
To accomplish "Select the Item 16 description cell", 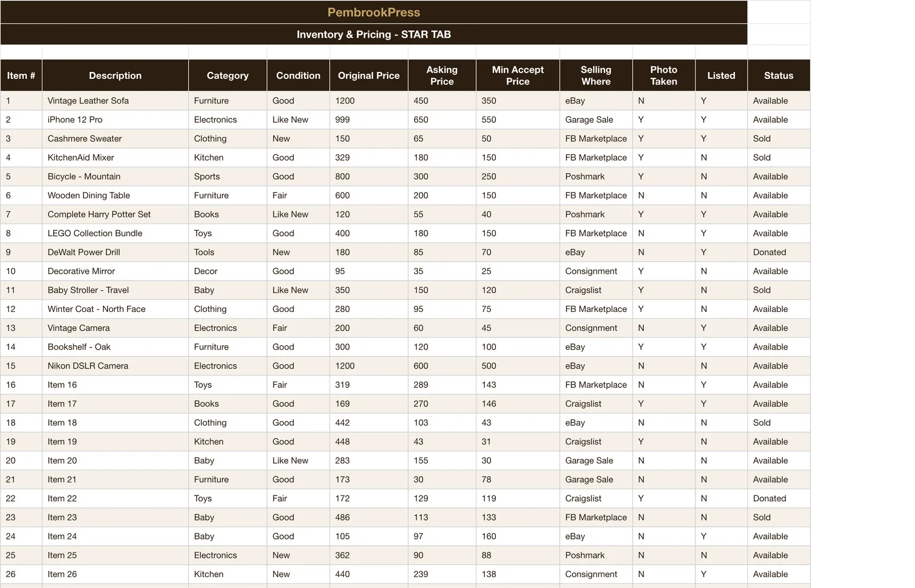I will click(115, 385).
